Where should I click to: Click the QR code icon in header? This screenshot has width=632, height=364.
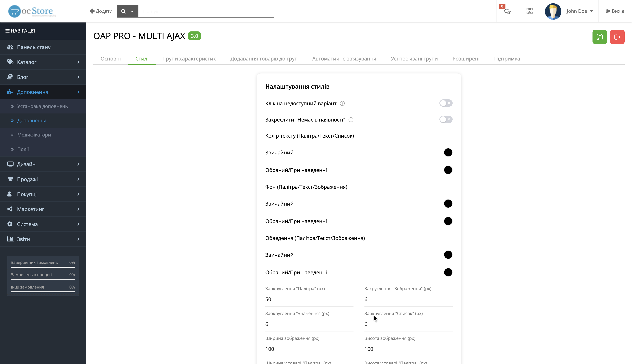click(529, 11)
